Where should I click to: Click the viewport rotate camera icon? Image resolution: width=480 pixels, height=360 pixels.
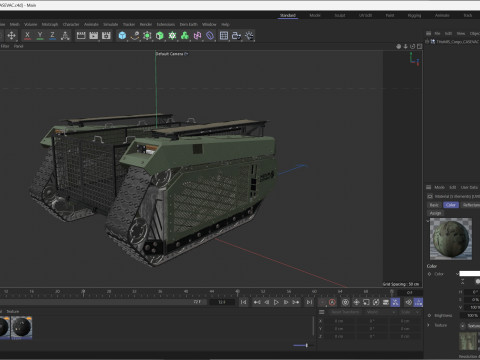click(413, 46)
